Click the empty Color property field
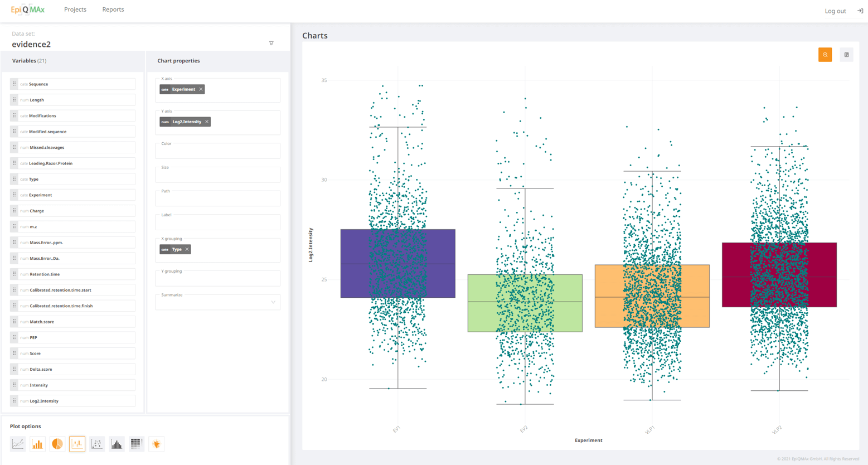The width and height of the screenshot is (868, 465). click(x=217, y=151)
